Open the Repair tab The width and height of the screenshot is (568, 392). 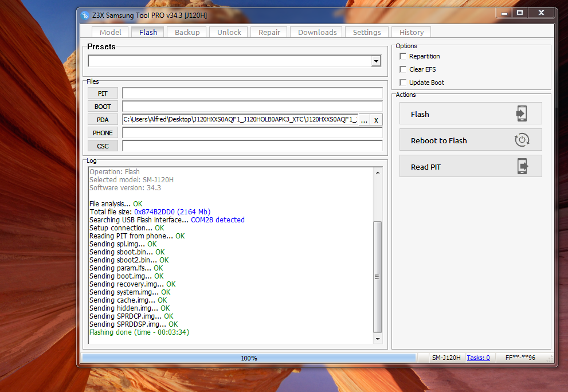pos(269,32)
